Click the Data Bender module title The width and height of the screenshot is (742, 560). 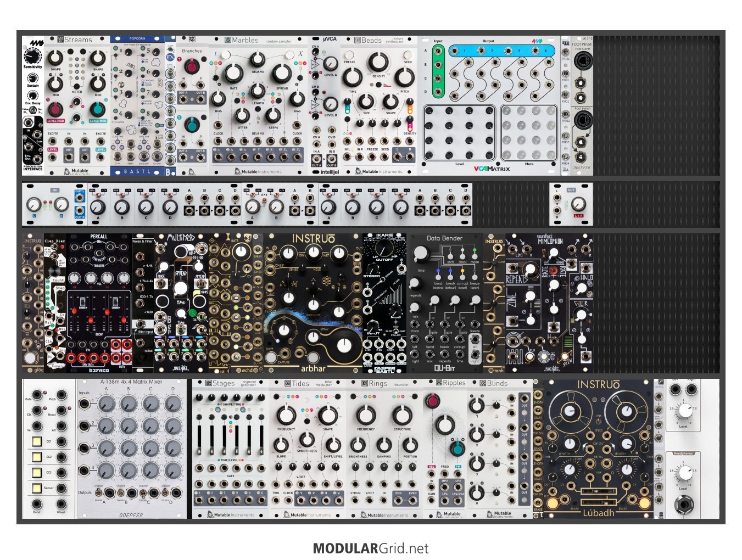(x=444, y=238)
